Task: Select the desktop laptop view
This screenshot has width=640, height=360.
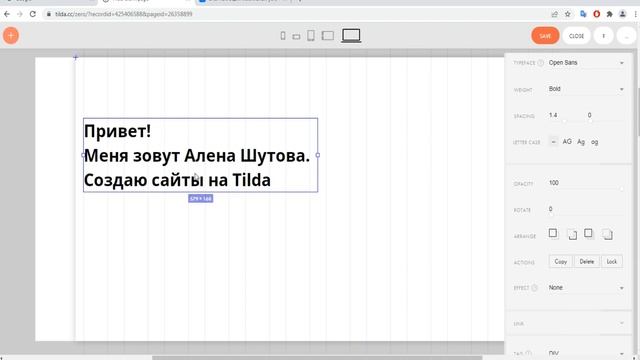Action: [351, 36]
